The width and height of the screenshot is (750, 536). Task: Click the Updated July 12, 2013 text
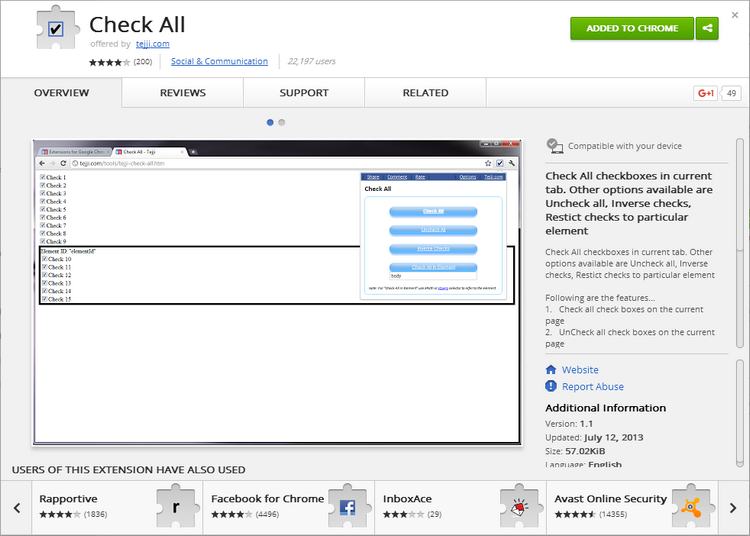coord(594,438)
